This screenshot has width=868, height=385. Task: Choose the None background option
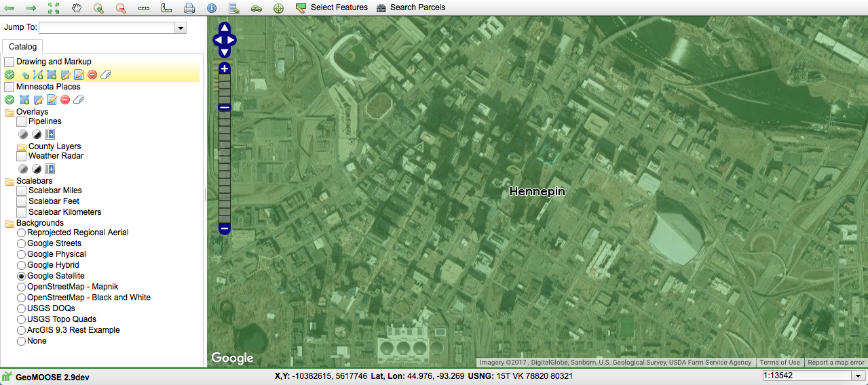(21, 341)
